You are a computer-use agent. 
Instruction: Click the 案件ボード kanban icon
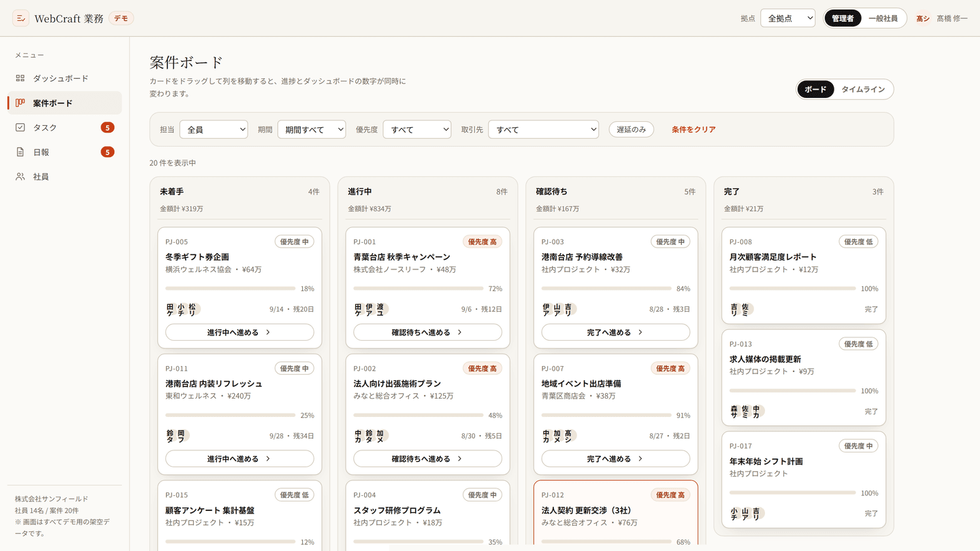[20, 103]
